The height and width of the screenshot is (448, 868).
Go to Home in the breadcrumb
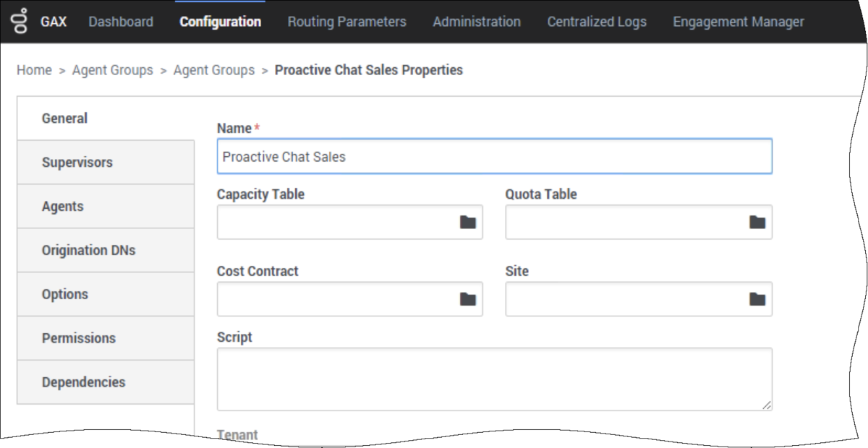tap(34, 70)
